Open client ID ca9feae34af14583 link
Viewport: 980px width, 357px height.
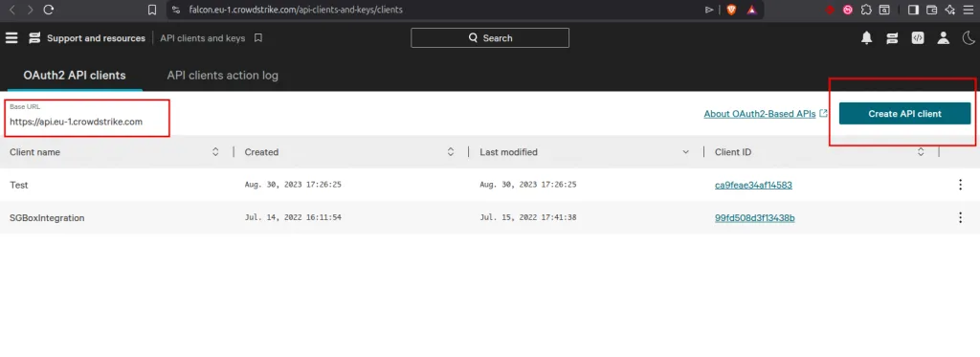(x=753, y=185)
